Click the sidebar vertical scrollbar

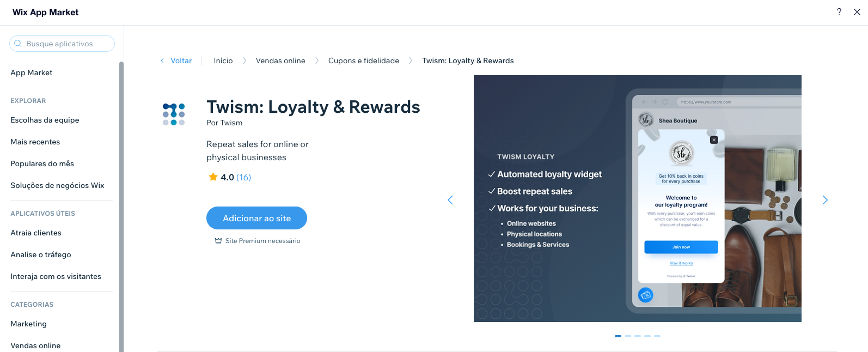[x=121, y=207]
